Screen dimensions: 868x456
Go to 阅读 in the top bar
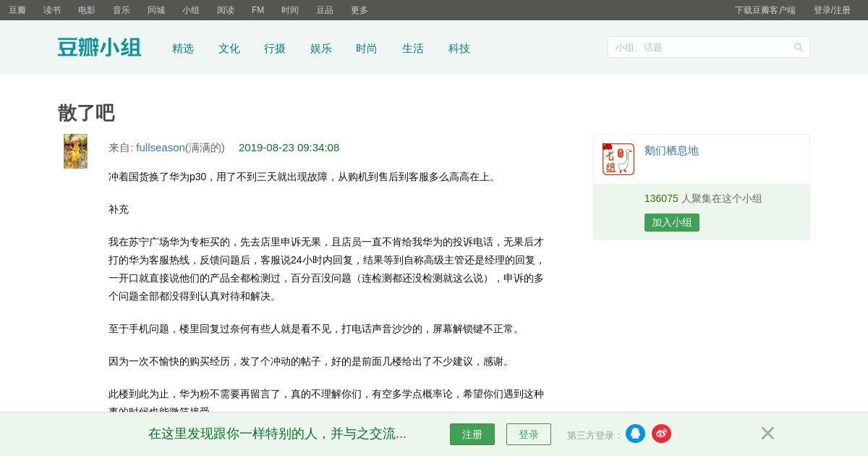pyautogui.click(x=226, y=10)
